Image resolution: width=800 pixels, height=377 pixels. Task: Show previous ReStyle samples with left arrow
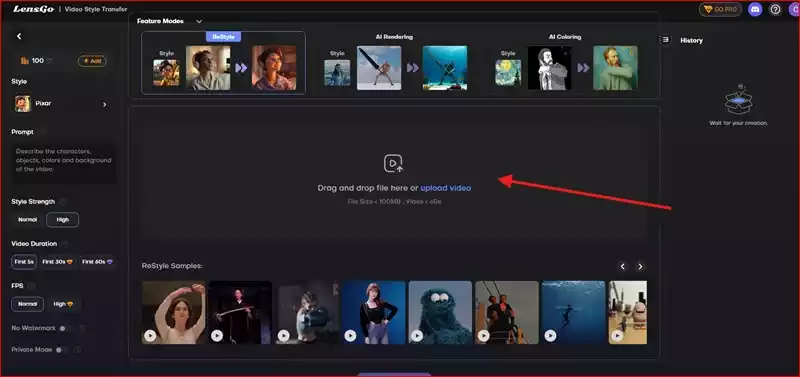(622, 266)
